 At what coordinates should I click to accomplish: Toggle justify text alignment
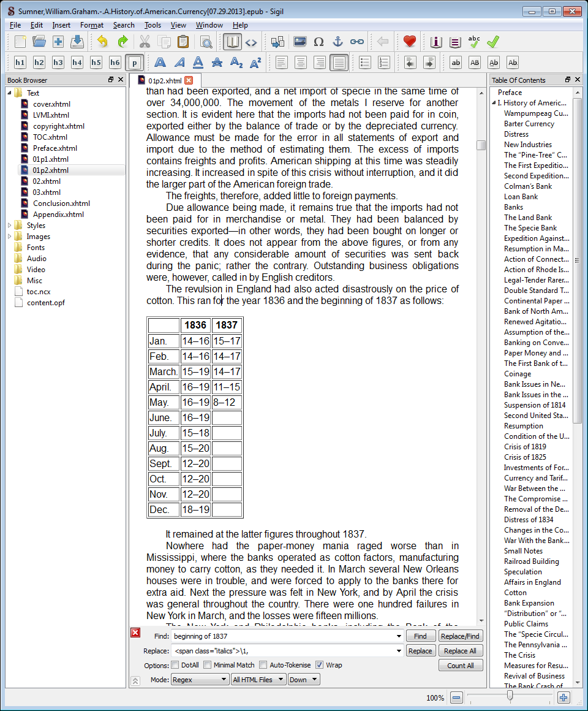tap(339, 63)
